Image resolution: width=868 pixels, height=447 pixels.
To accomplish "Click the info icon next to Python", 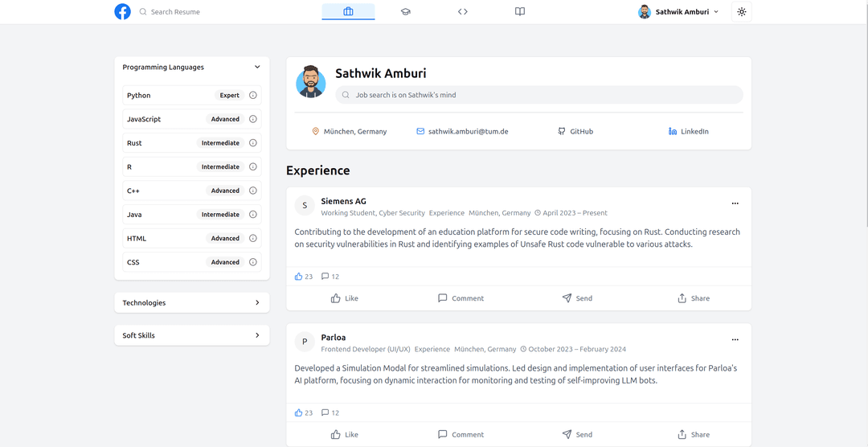I will (x=253, y=96).
